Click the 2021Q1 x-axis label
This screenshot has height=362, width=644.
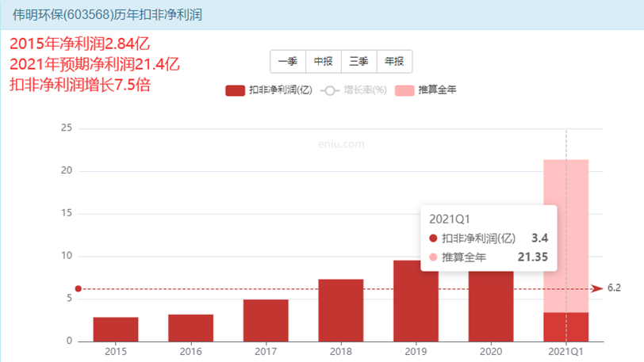coord(566,352)
